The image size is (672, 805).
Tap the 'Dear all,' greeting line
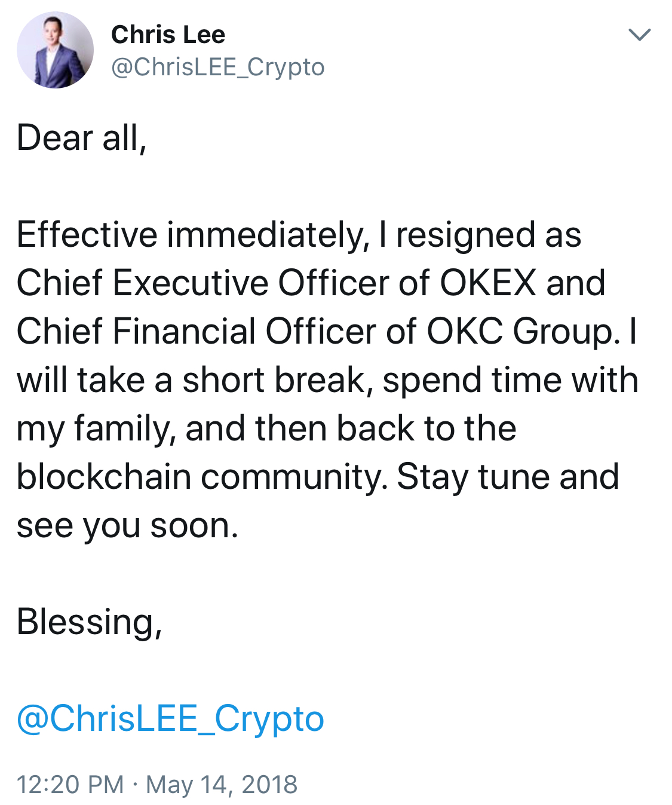(x=82, y=138)
